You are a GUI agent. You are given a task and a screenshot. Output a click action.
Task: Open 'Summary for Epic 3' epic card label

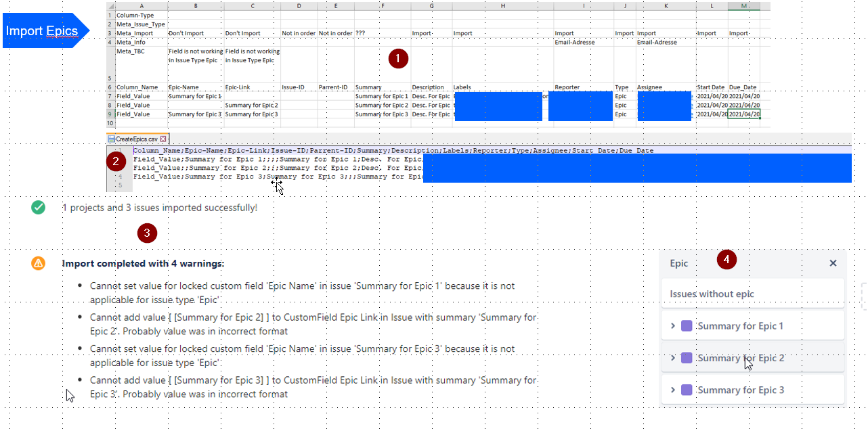(x=741, y=390)
